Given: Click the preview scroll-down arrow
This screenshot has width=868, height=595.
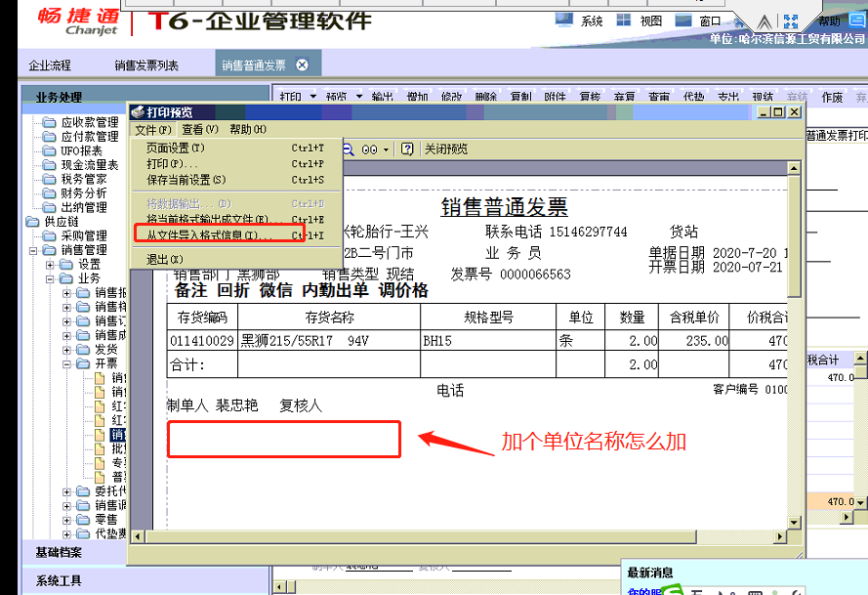Looking at the screenshot, I should click(794, 522).
